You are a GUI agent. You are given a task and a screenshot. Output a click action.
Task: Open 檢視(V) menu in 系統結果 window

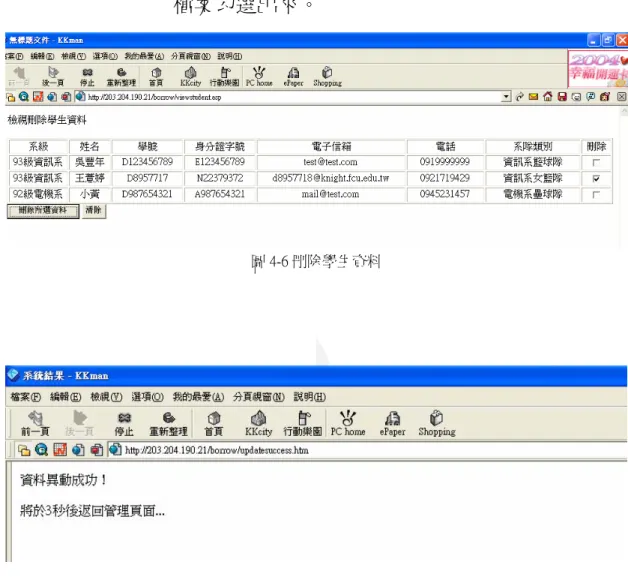(x=106, y=397)
